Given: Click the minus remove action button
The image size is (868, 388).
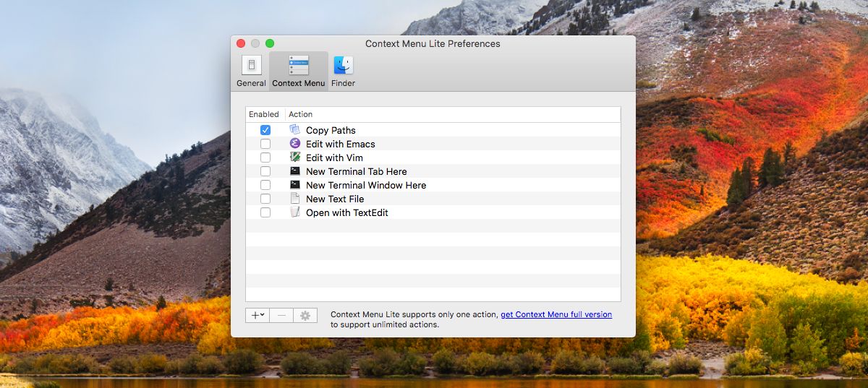Looking at the screenshot, I should tap(281, 315).
